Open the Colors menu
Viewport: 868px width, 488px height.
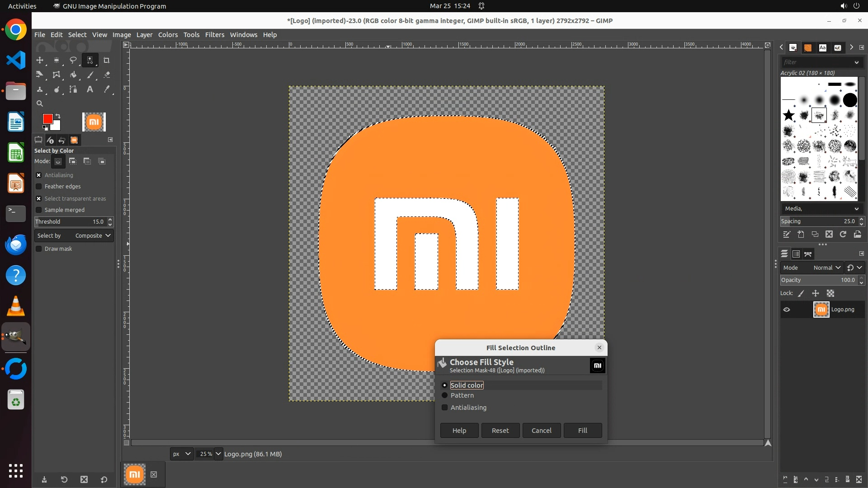tap(168, 35)
